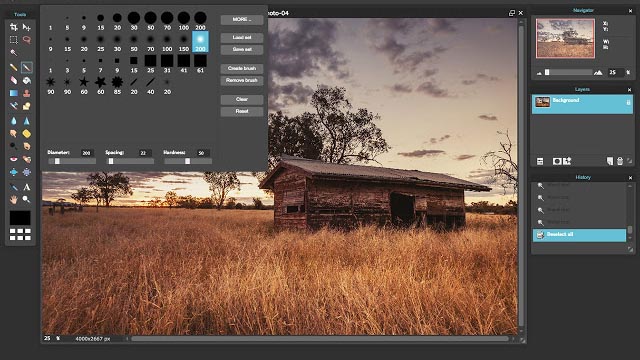Select the Eraser tool

13,80
